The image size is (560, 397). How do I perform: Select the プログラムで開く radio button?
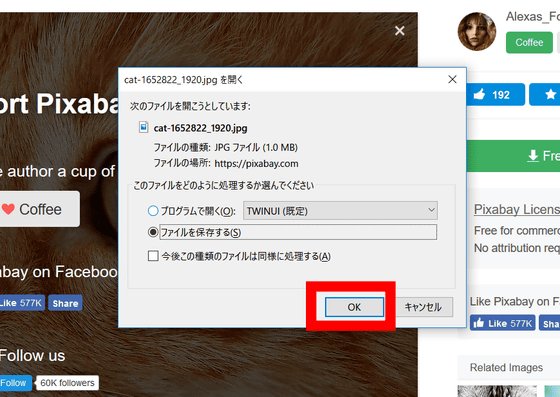point(153,211)
